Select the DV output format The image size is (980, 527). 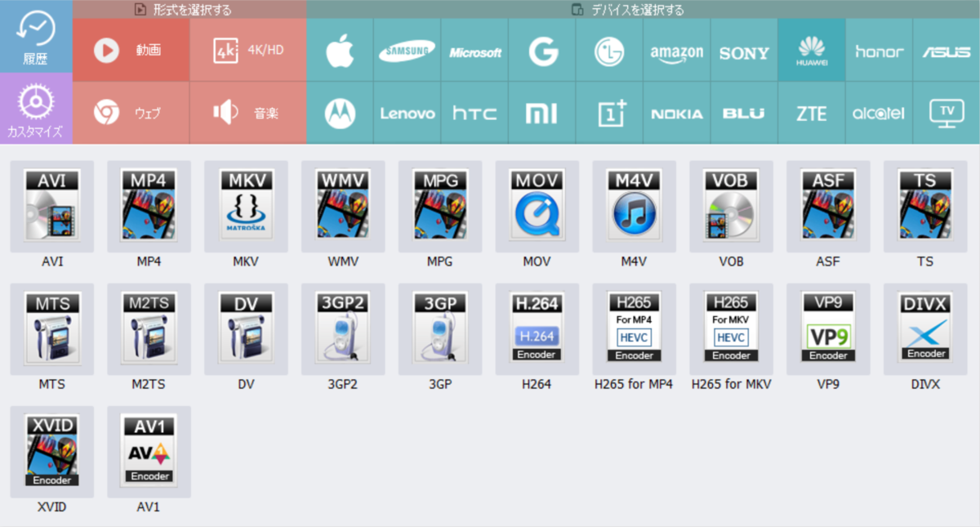pos(247,329)
